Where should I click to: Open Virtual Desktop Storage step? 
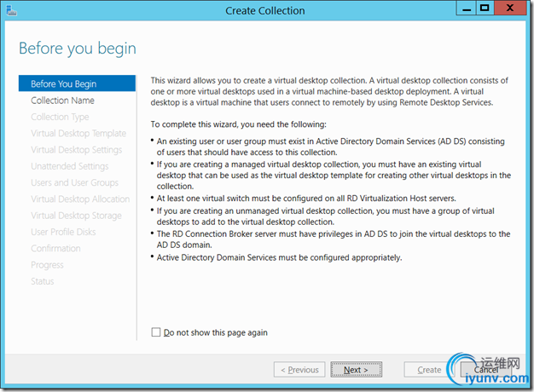(76, 216)
